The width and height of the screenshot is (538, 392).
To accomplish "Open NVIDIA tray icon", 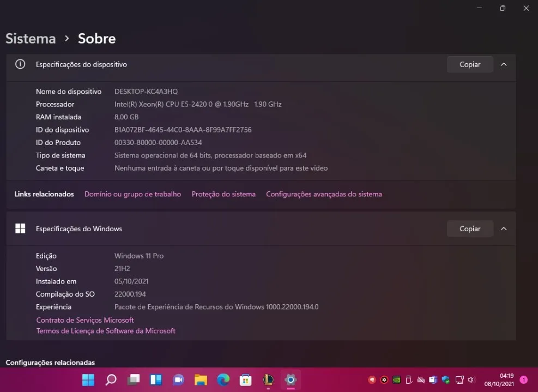I will click(396, 379).
